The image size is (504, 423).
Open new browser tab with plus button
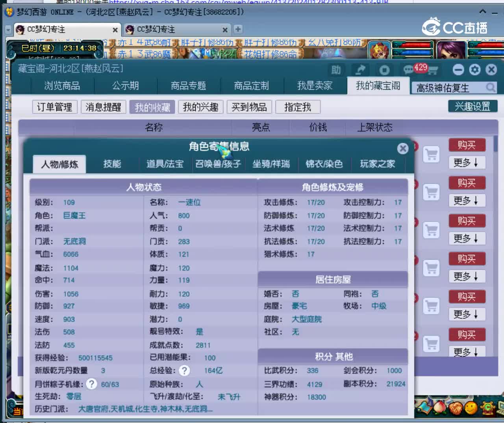tap(238, 29)
